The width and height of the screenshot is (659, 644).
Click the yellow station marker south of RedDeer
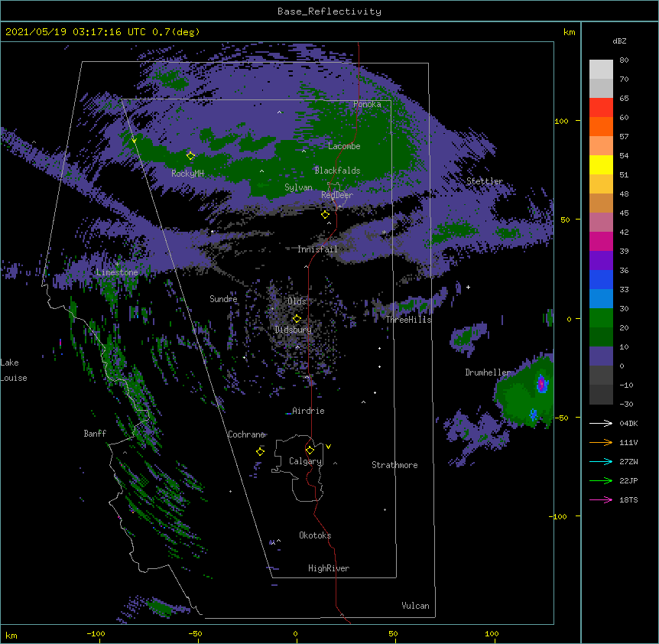pos(325,215)
